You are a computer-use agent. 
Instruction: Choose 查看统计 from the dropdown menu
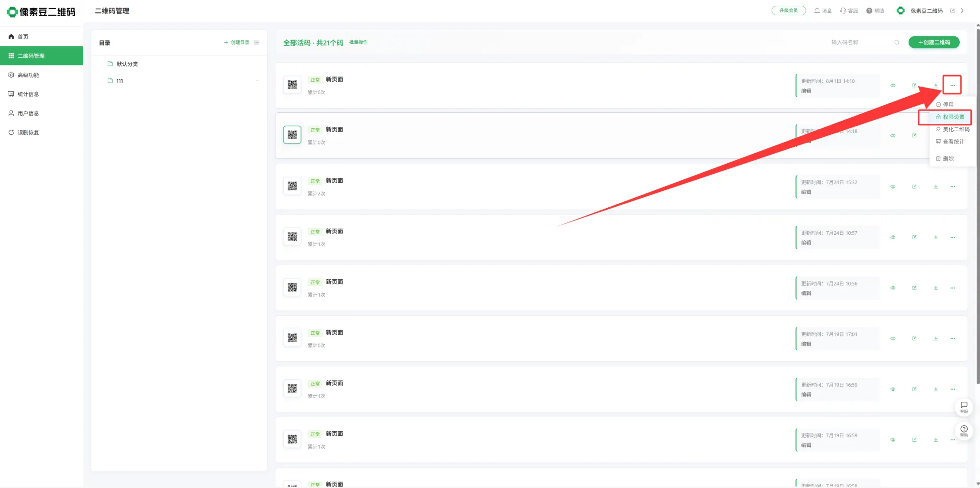click(950, 142)
